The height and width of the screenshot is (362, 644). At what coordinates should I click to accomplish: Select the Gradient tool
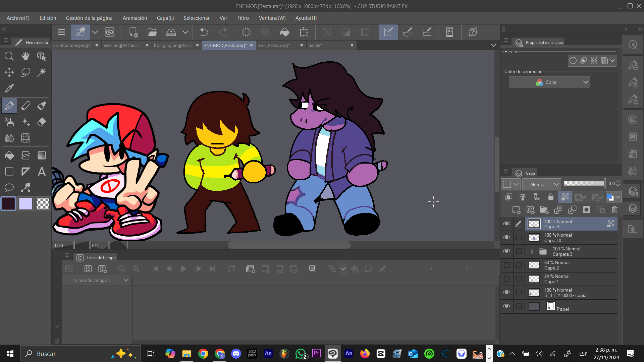point(42,155)
